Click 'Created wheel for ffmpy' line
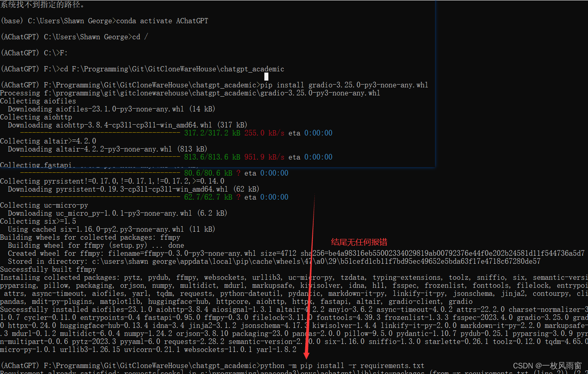This screenshot has width=588, height=374. pyautogui.click(x=296, y=253)
